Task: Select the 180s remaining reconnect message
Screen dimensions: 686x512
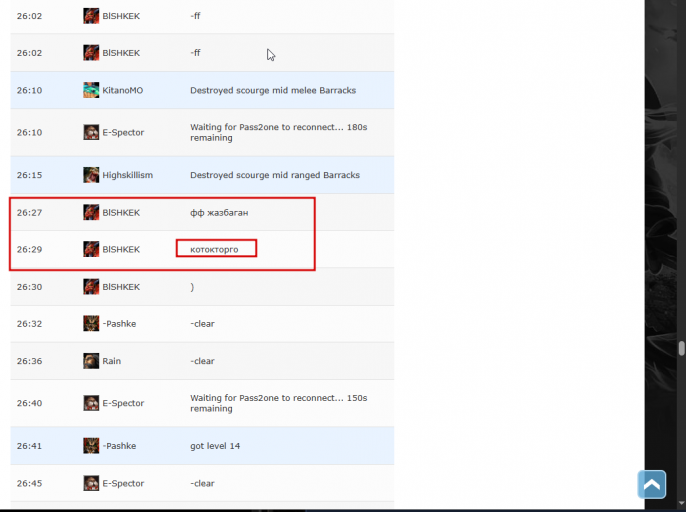Action: coord(279,132)
